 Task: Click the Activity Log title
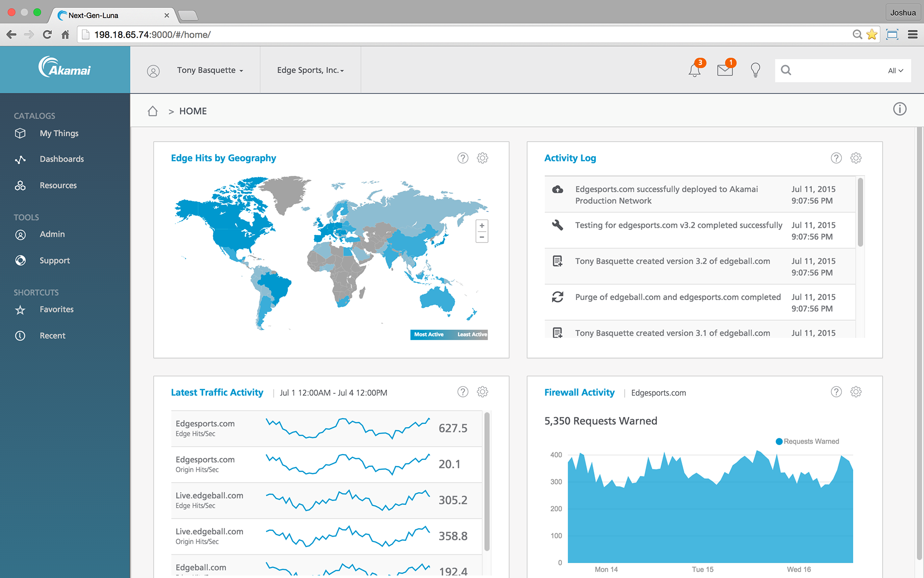570,158
